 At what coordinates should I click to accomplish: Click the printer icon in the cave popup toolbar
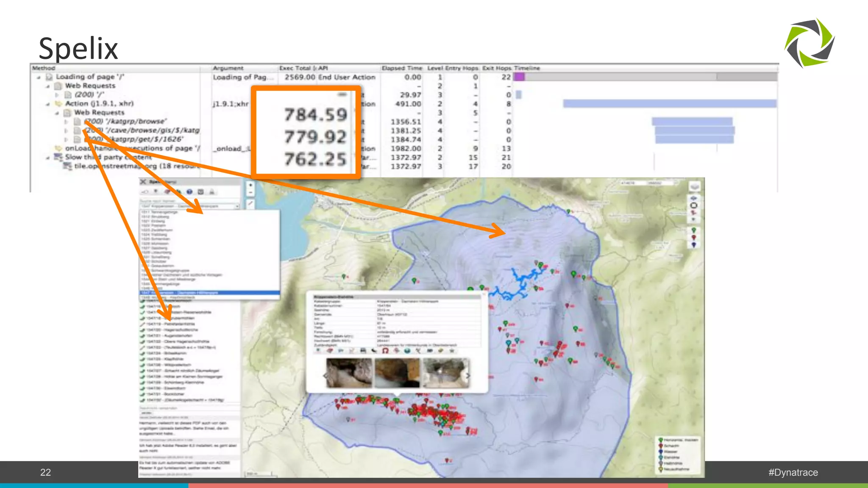[x=363, y=351]
